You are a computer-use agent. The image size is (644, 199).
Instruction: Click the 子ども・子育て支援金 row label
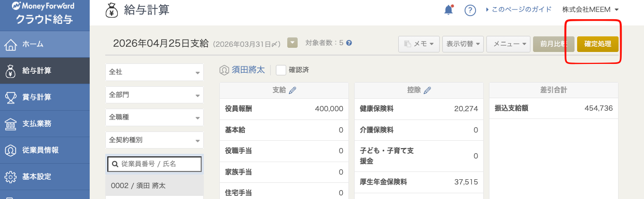[x=387, y=156]
